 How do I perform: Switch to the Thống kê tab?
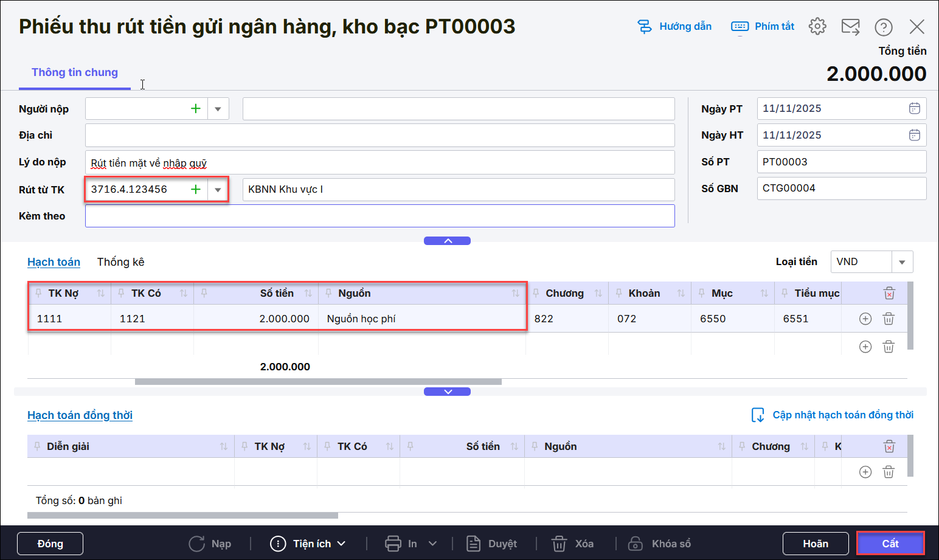click(x=120, y=262)
